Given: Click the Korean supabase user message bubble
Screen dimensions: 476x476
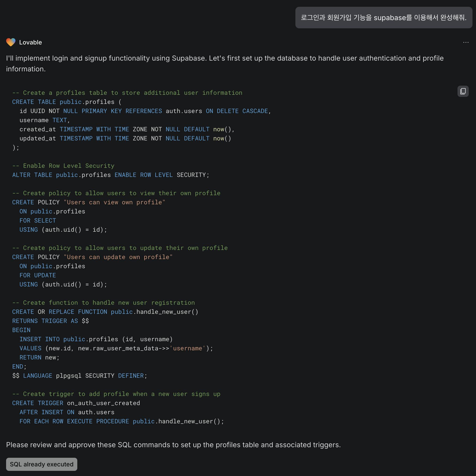Looking at the screenshot, I should 383,18.
